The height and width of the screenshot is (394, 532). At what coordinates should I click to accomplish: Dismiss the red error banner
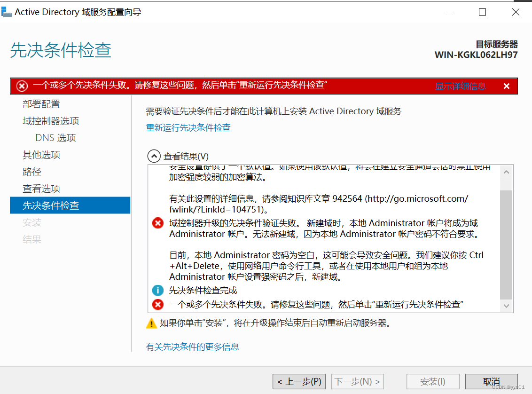507,86
